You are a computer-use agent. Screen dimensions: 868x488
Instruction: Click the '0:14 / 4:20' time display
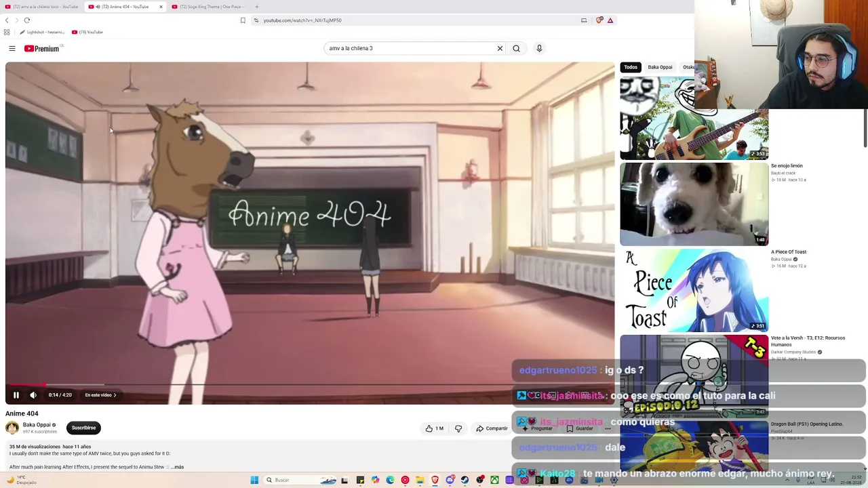click(60, 395)
